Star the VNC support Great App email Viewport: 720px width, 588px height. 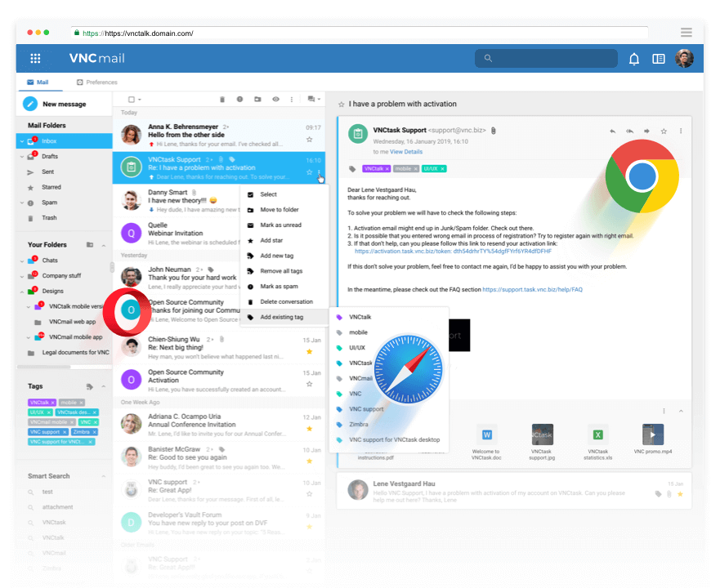[310, 494]
